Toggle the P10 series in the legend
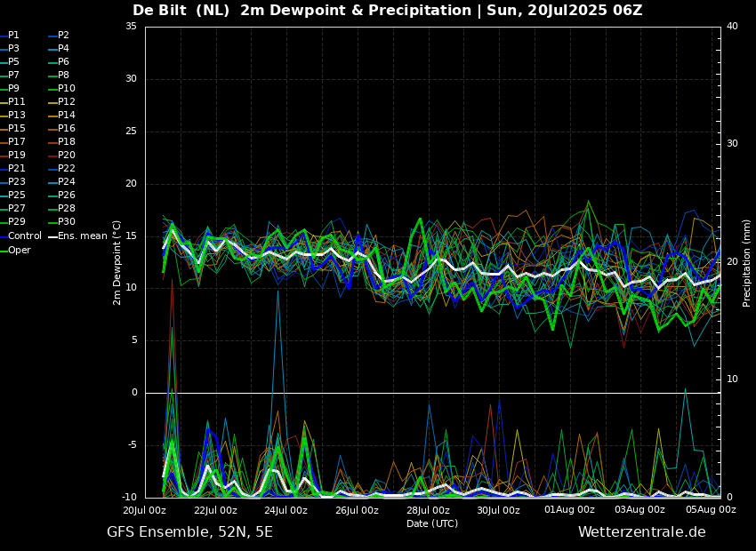The image size is (756, 551). click(66, 89)
